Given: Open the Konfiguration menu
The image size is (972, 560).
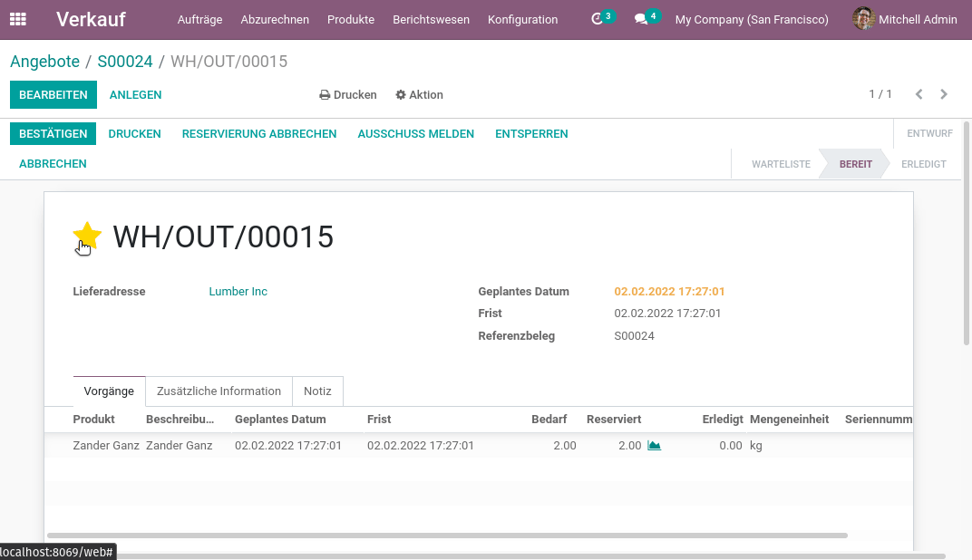Looking at the screenshot, I should pyautogui.click(x=522, y=19).
